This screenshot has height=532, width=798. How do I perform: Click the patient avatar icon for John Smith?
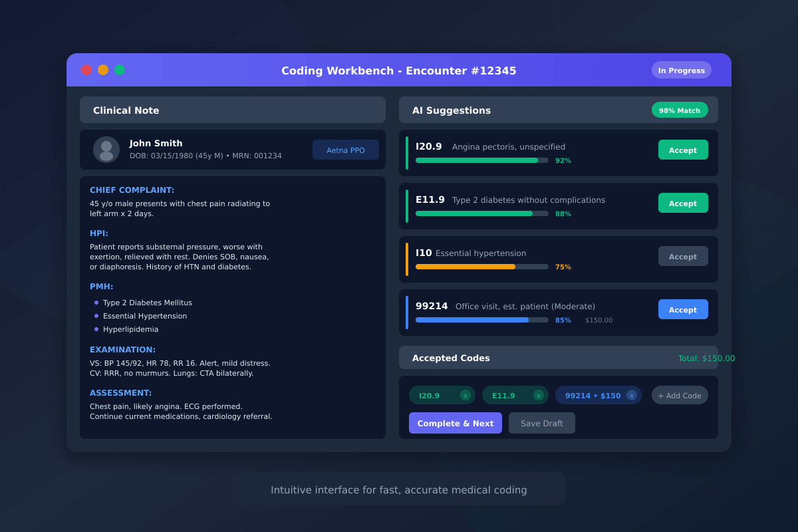(x=106, y=150)
